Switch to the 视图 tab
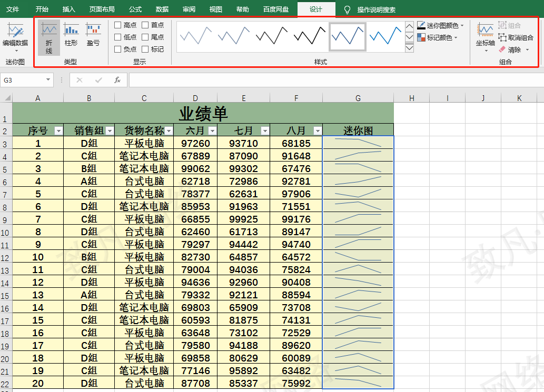This screenshot has height=392, width=544. pos(216,9)
